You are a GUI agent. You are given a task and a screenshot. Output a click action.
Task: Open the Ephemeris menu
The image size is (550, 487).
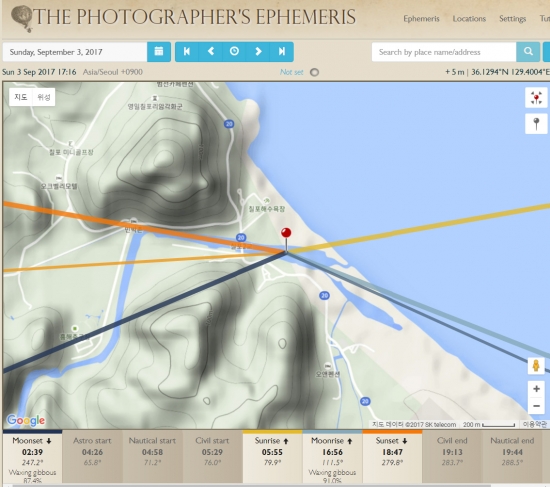(421, 19)
